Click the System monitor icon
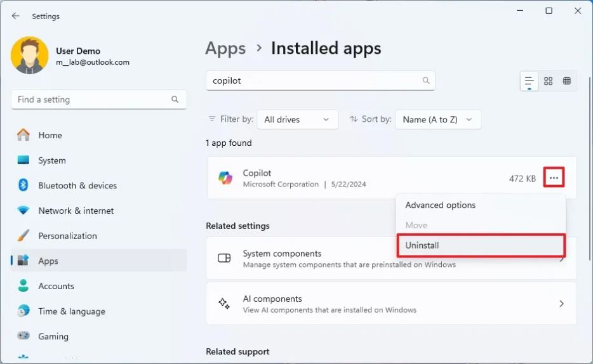 [23, 160]
